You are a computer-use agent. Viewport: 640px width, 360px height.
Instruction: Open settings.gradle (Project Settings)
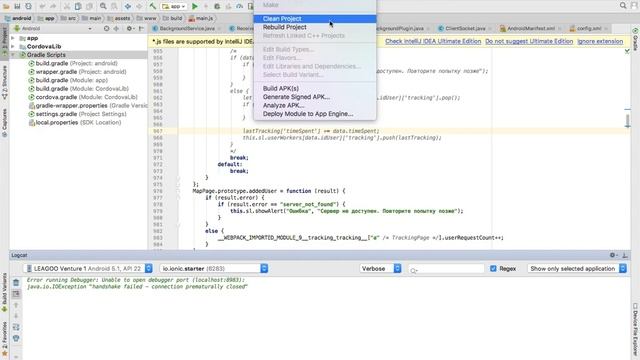pos(77,114)
